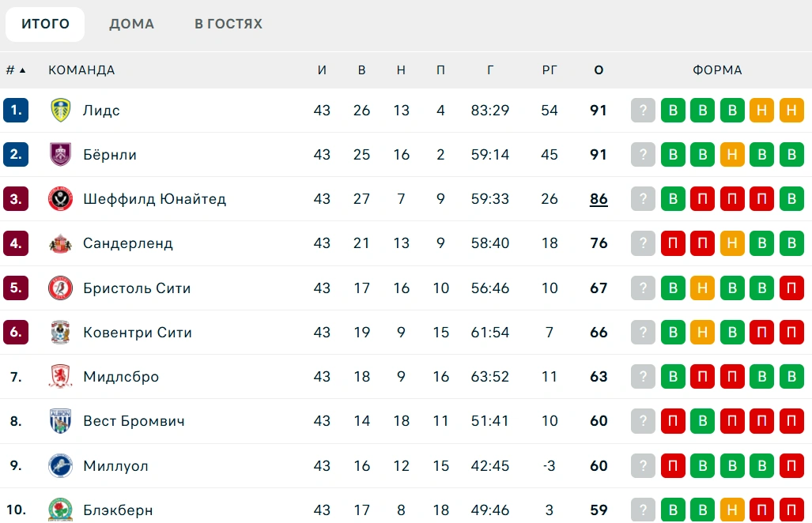Select the ИТОГО tab
Screen dimensions: 812x523
(45, 24)
